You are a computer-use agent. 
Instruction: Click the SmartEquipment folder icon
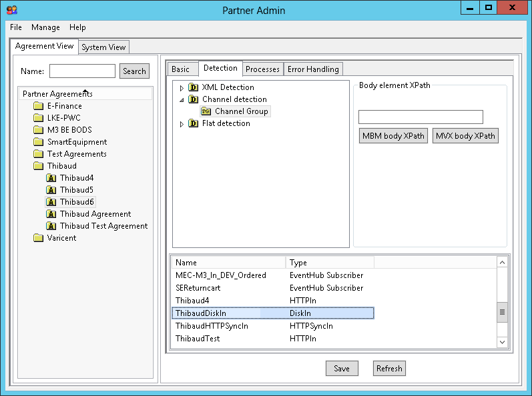pos(38,142)
